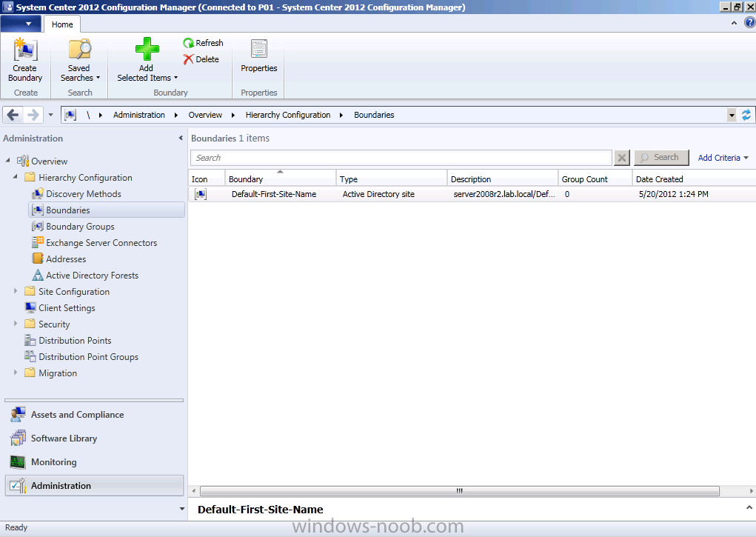Open the recent pages dropdown beside the forward arrow
The width and height of the screenshot is (756, 537).
[x=50, y=115]
